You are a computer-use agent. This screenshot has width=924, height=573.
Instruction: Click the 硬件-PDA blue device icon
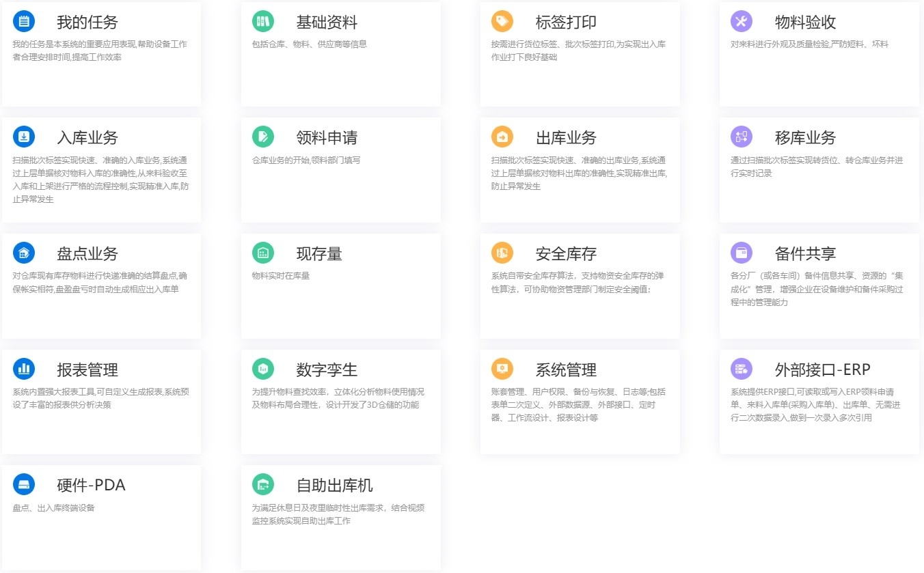(24, 485)
